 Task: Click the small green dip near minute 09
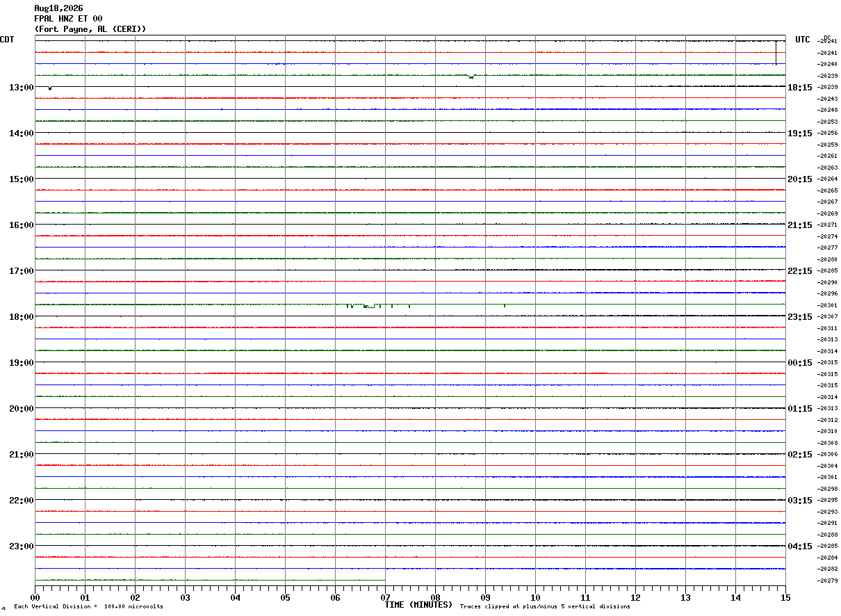pyautogui.click(x=471, y=76)
